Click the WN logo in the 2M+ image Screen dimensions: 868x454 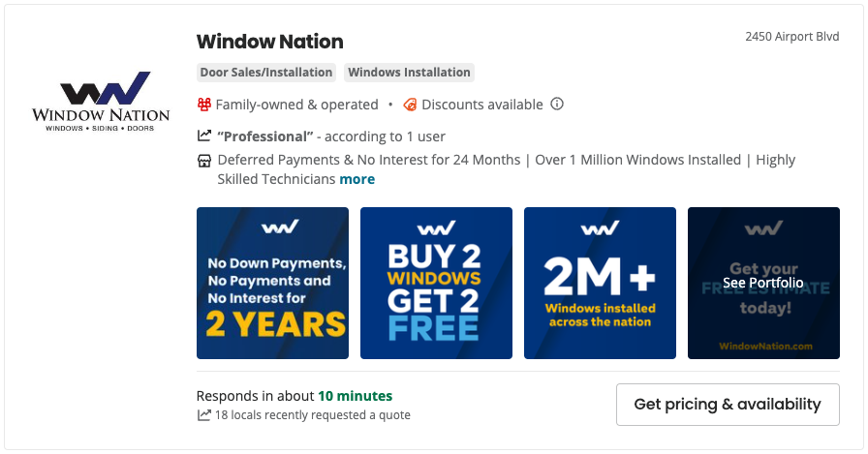(600, 227)
